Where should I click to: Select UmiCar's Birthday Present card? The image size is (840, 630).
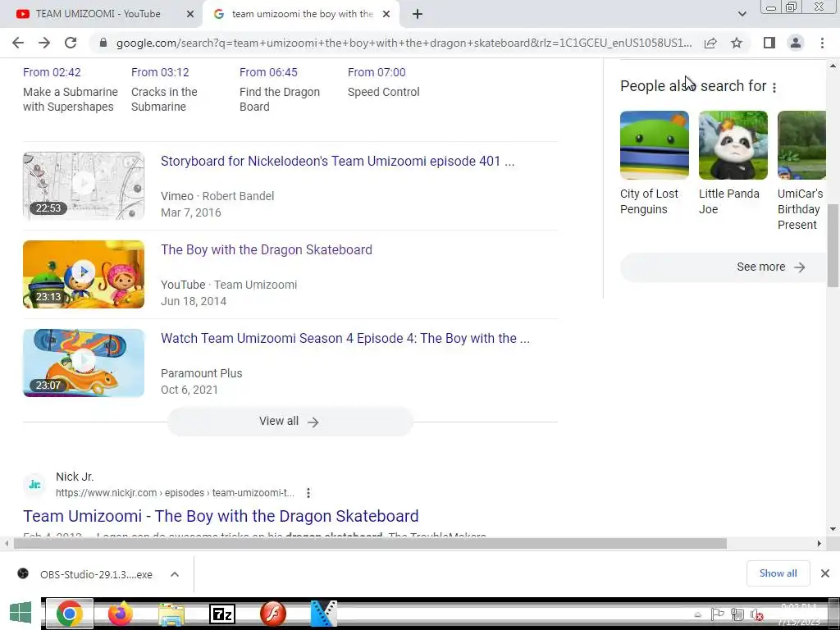pyautogui.click(x=801, y=171)
